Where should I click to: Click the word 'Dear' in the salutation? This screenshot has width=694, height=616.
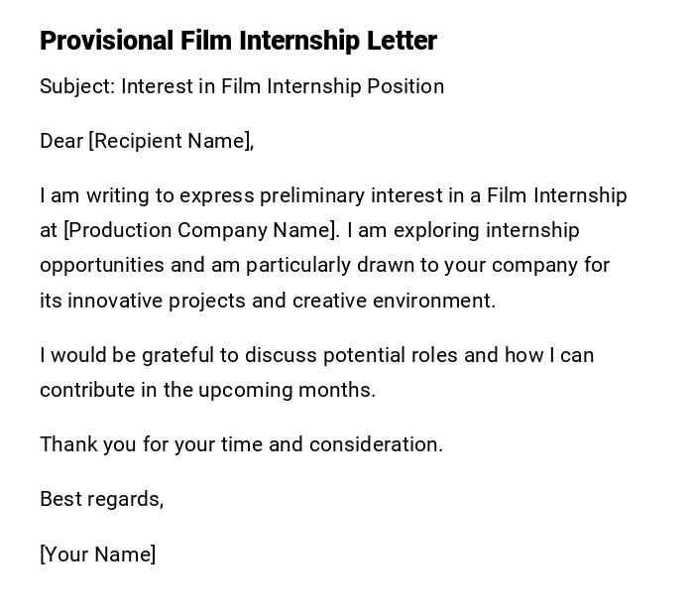pyautogui.click(x=61, y=141)
